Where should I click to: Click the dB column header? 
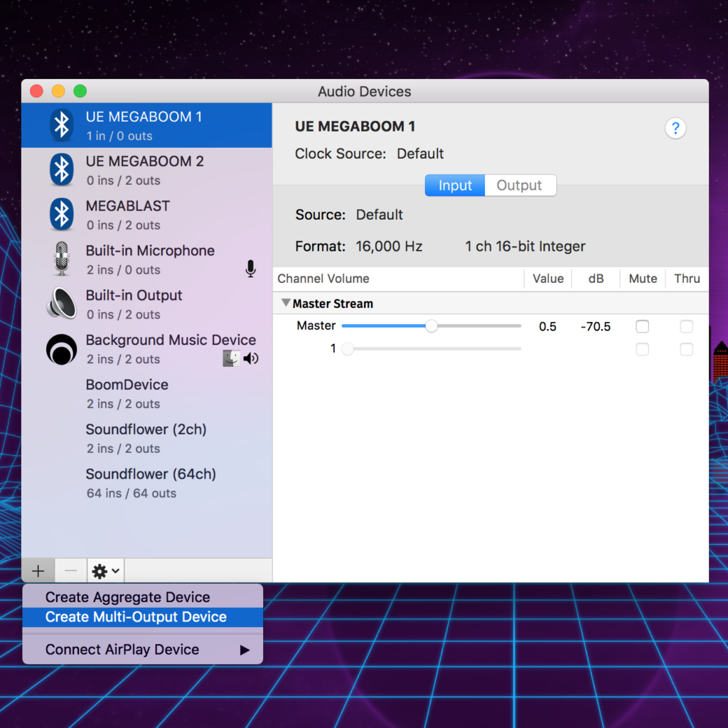point(596,279)
